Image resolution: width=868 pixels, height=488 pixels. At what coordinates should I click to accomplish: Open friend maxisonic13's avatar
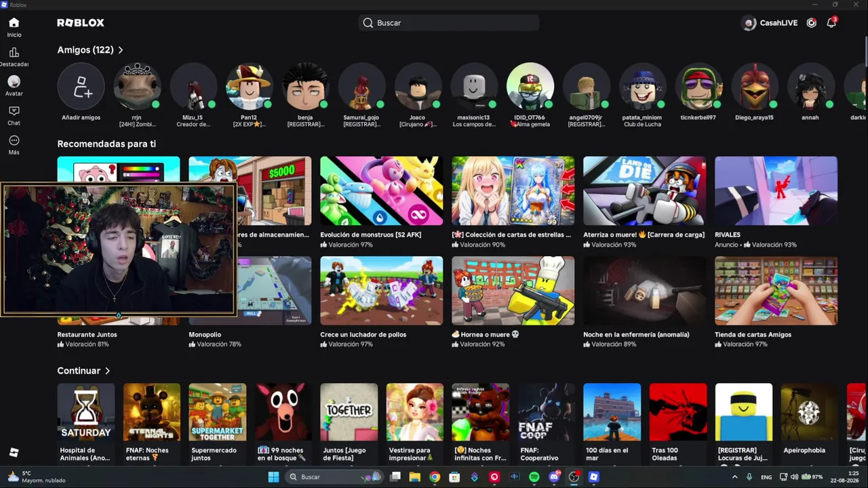474,87
